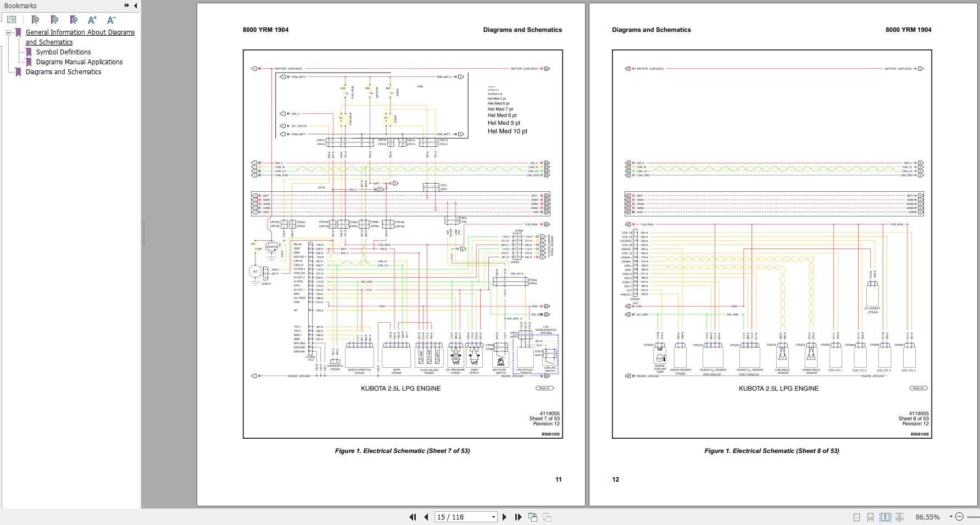Viewport: 980px width, 525px height.
Task: Return to the previous view
Action: pos(532,517)
